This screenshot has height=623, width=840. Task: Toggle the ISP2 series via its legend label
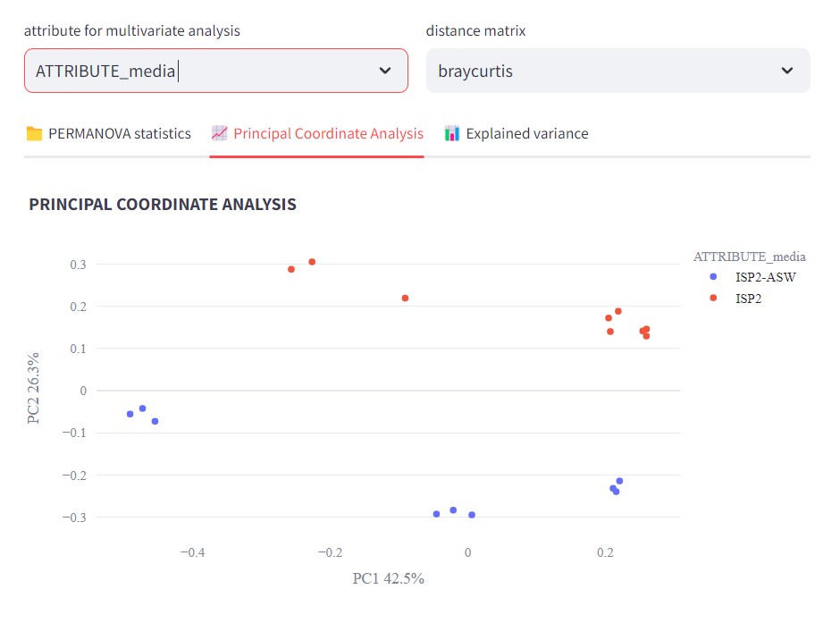(x=748, y=299)
